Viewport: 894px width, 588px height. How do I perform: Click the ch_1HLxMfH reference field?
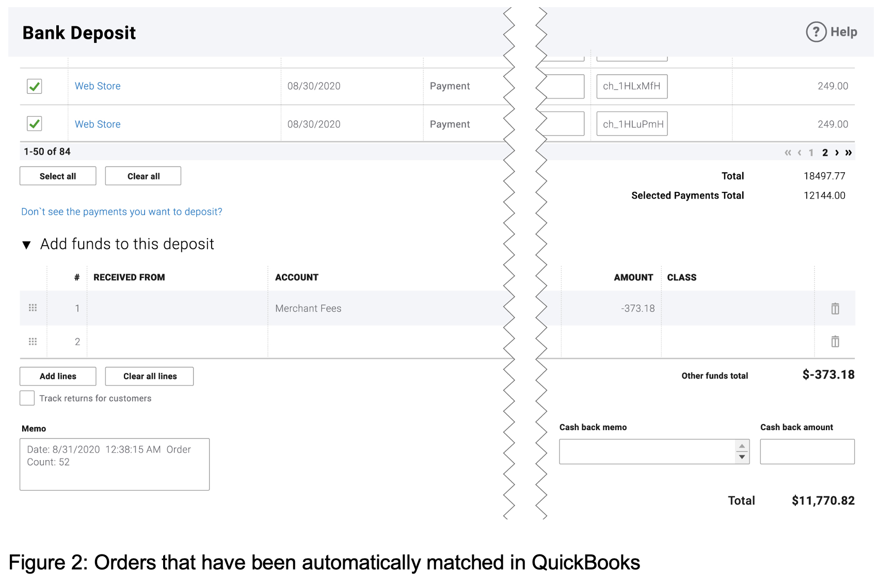(632, 86)
